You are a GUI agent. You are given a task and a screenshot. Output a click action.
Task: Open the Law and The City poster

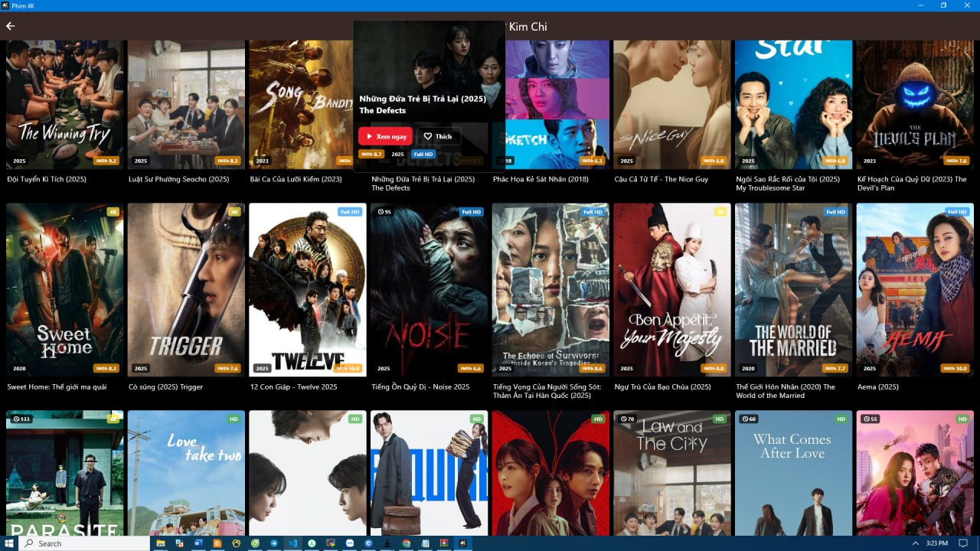point(671,473)
